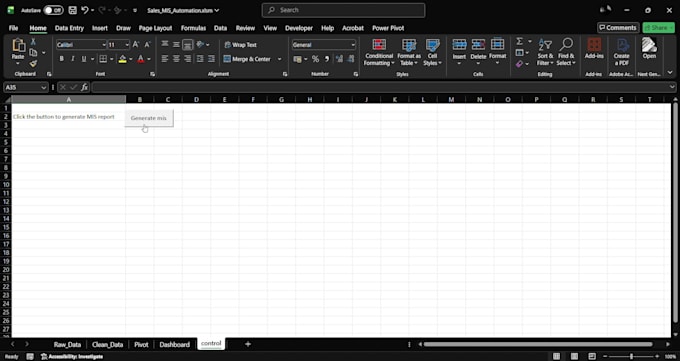Viewport: 680px width, 361px height.
Task: Click Decrease Decimal icon
Action: 351,59
